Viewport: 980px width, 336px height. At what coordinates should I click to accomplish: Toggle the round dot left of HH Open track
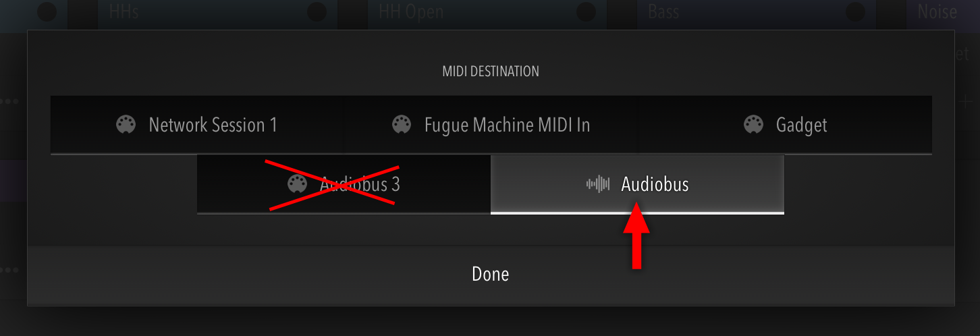pyautogui.click(x=317, y=11)
